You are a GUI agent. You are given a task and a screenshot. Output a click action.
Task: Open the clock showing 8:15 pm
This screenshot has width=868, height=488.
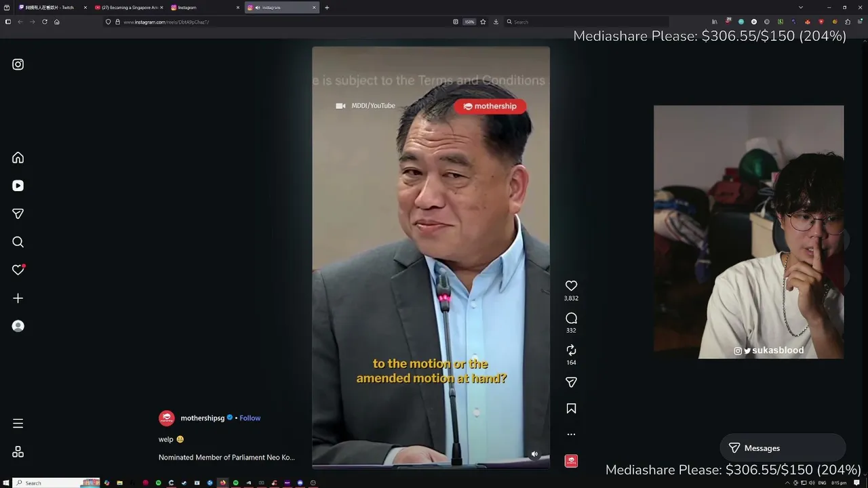(840, 483)
